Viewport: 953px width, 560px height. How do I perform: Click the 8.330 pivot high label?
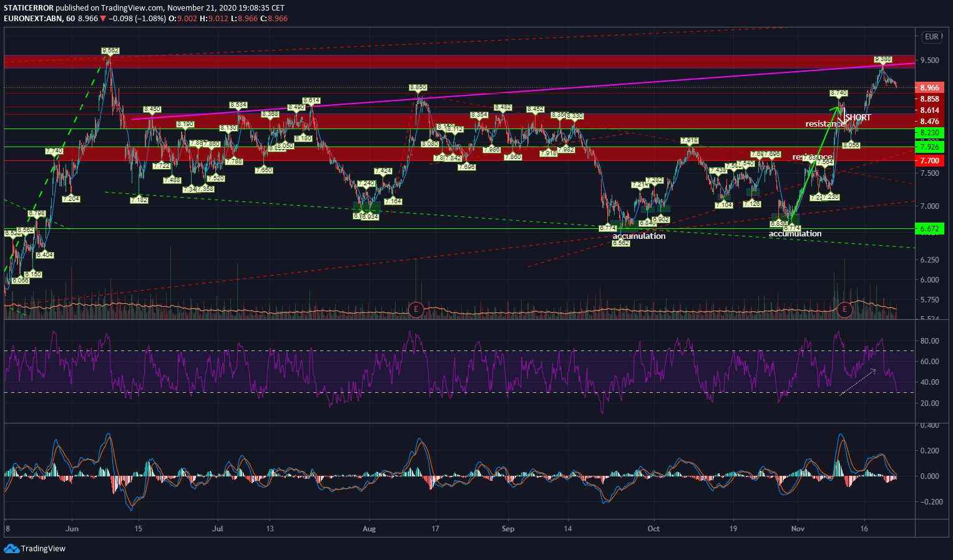pos(575,116)
